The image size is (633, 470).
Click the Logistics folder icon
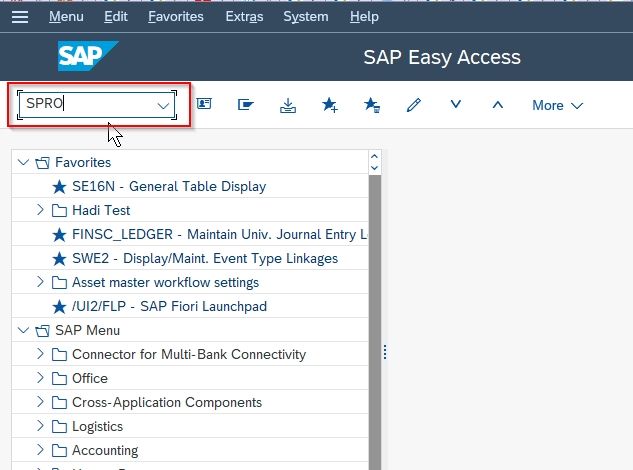coord(59,427)
